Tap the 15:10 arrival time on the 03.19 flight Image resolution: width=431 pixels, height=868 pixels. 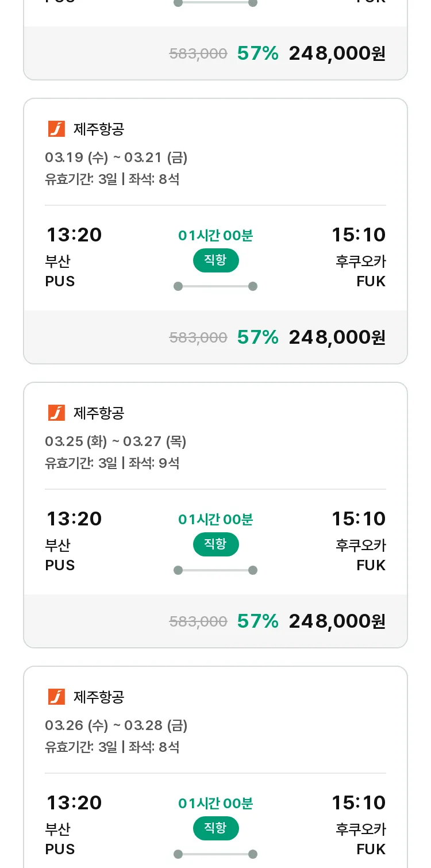click(359, 235)
